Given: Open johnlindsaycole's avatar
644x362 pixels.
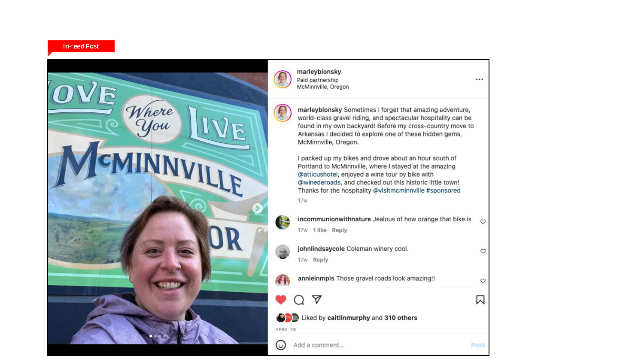Looking at the screenshot, I should tap(283, 252).
